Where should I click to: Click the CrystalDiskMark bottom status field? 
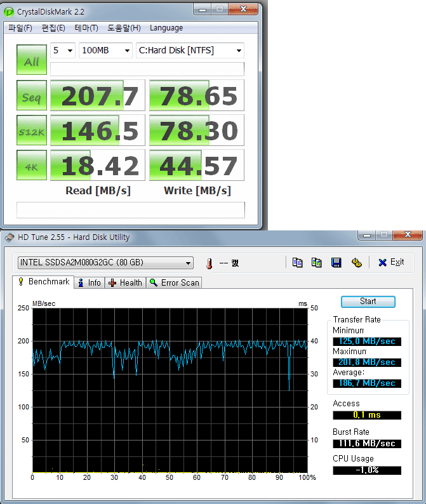coord(131,210)
